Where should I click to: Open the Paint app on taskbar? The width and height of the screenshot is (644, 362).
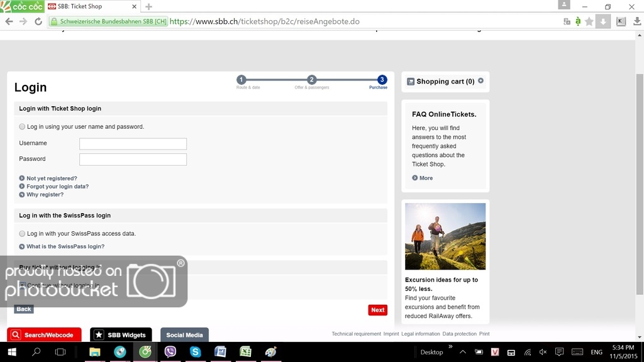[x=270, y=352]
